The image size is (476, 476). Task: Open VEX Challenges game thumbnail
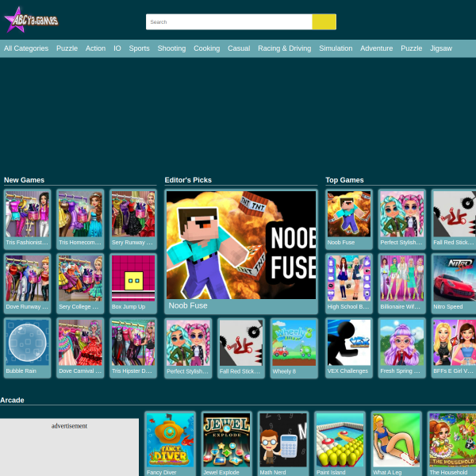coord(349,348)
